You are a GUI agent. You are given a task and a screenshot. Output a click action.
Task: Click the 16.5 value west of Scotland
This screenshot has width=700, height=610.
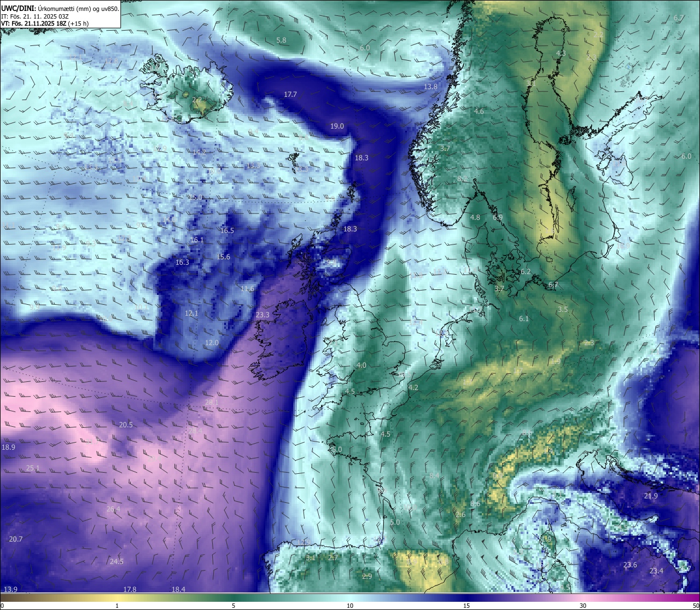227,231
